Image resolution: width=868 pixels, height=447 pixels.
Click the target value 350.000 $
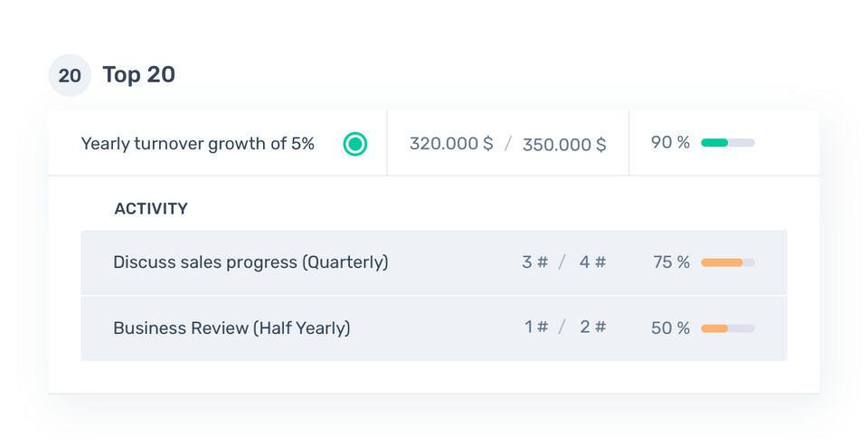tap(564, 144)
